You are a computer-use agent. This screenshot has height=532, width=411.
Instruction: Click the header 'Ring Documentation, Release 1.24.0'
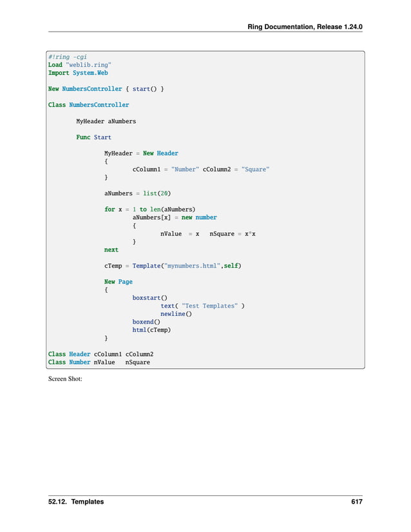point(305,27)
